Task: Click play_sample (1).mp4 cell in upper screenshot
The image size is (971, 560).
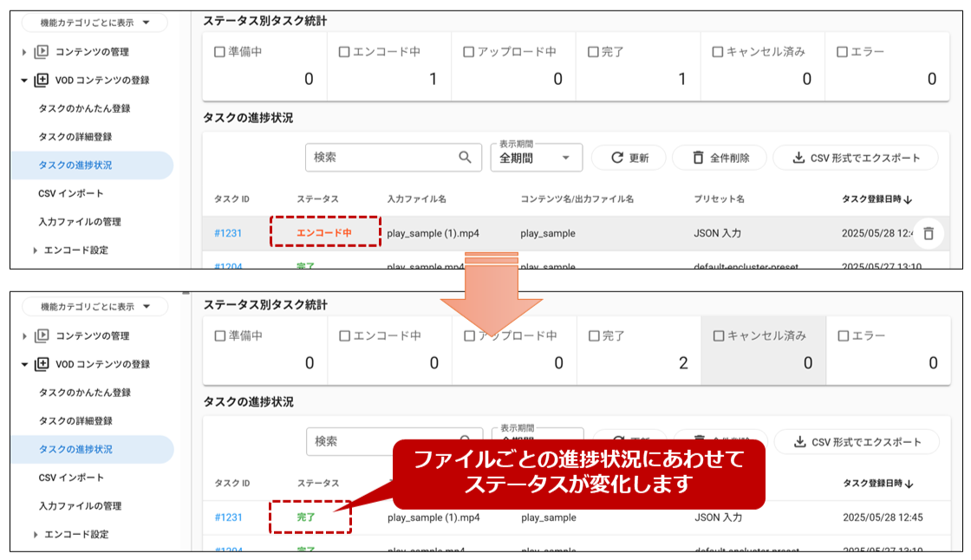Action: point(433,233)
